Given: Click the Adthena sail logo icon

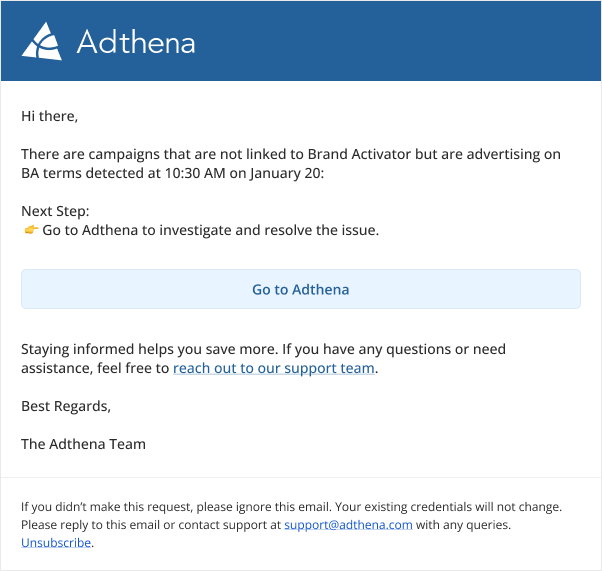Looking at the screenshot, I should point(42,41).
